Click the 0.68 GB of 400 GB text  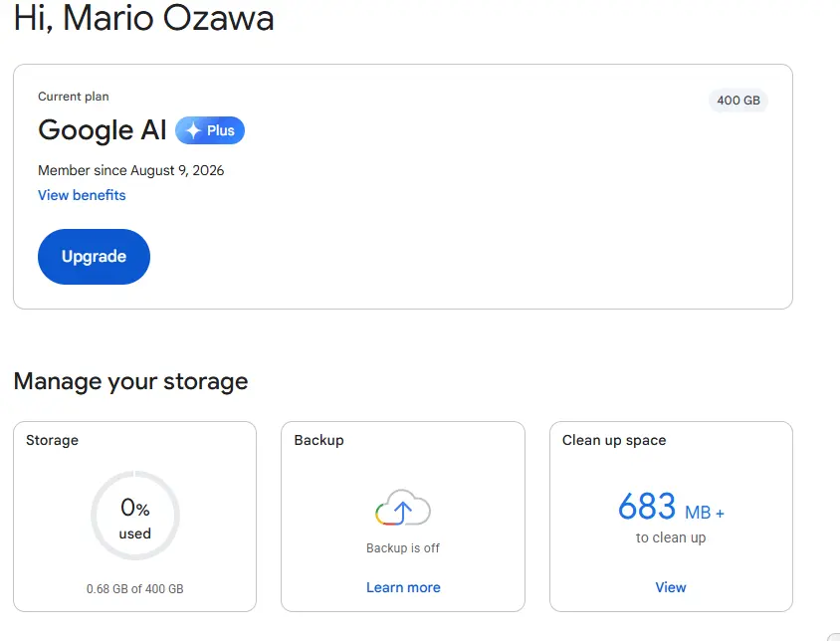click(135, 589)
